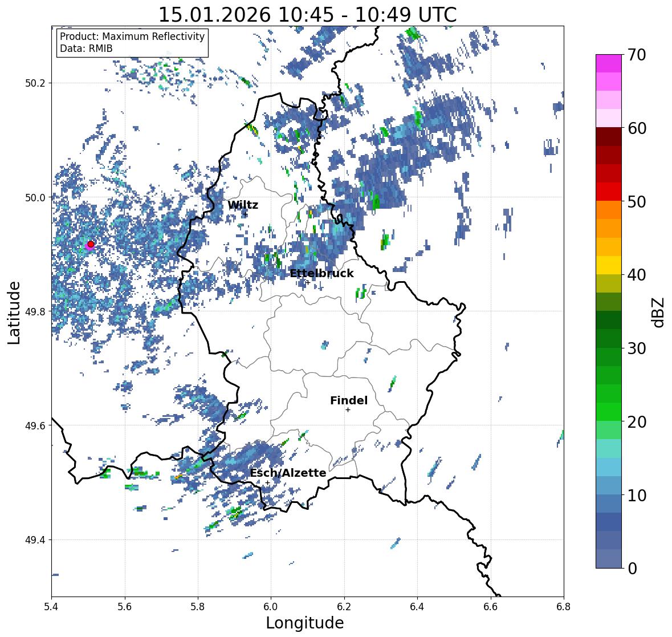Click the 49.8 latitude tick label
The image size is (672, 637).
click(35, 311)
